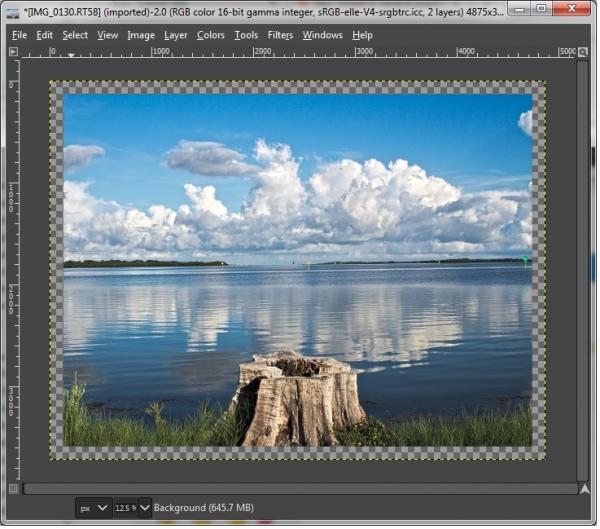
Task: Open the Windows menu
Action: (324, 35)
